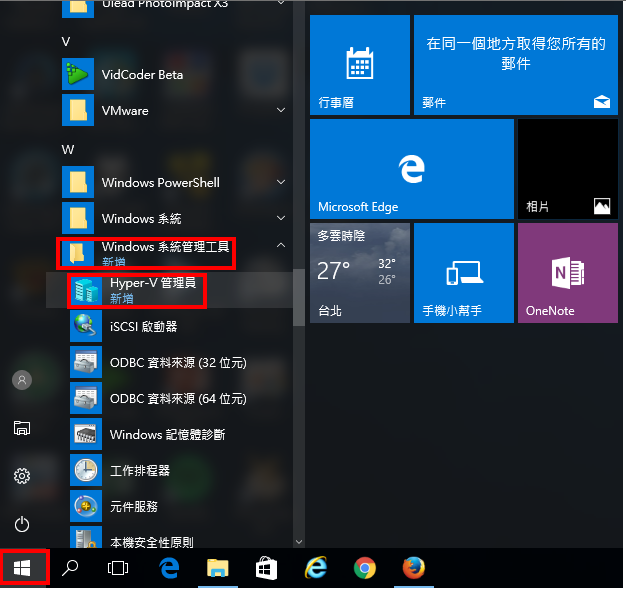Open Hyper-V 管理員 icon
Image resolution: width=626 pixels, height=589 pixels.
click(86, 290)
